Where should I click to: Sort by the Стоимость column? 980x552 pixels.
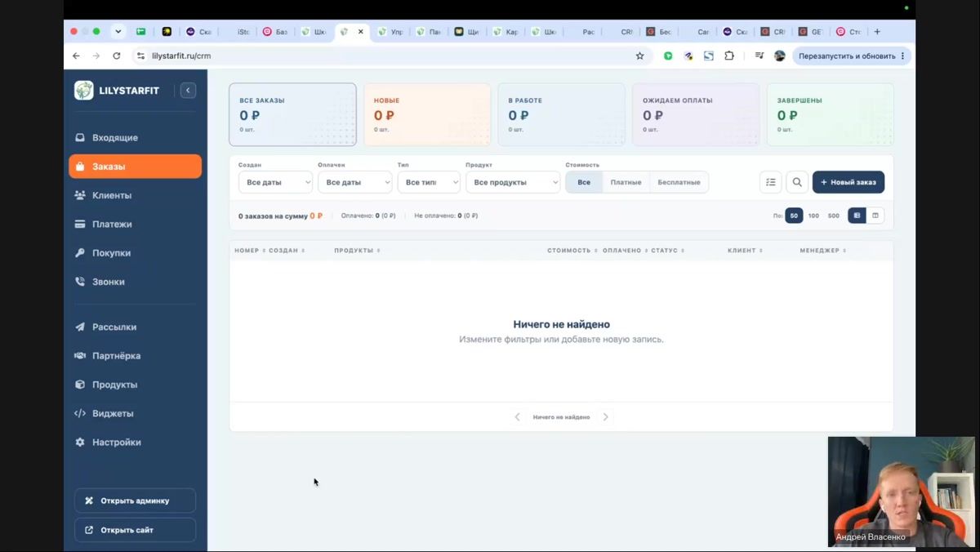[x=572, y=251]
